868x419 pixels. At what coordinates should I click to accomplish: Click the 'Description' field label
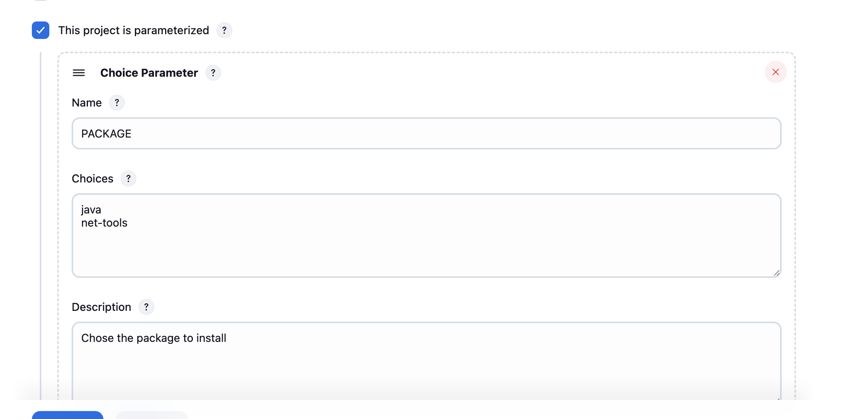coord(101,307)
